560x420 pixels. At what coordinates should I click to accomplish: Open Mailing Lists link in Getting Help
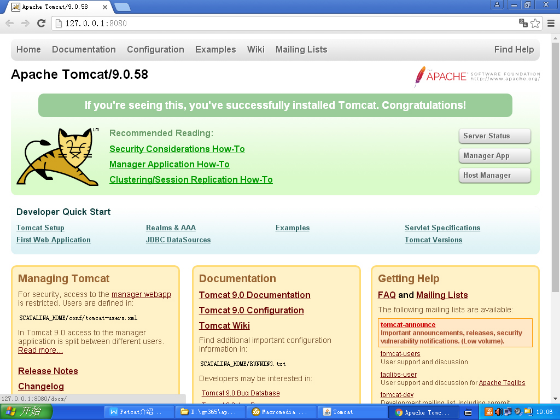click(x=442, y=295)
